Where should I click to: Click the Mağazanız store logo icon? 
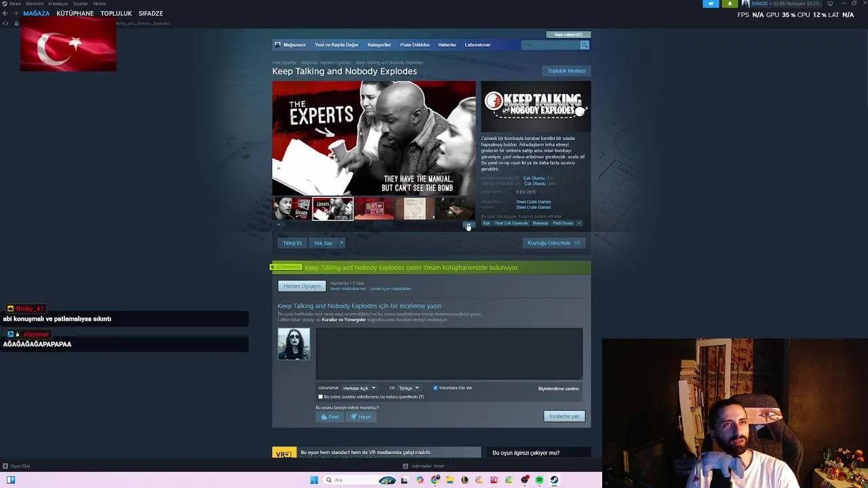pyautogui.click(x=277, y=45)
